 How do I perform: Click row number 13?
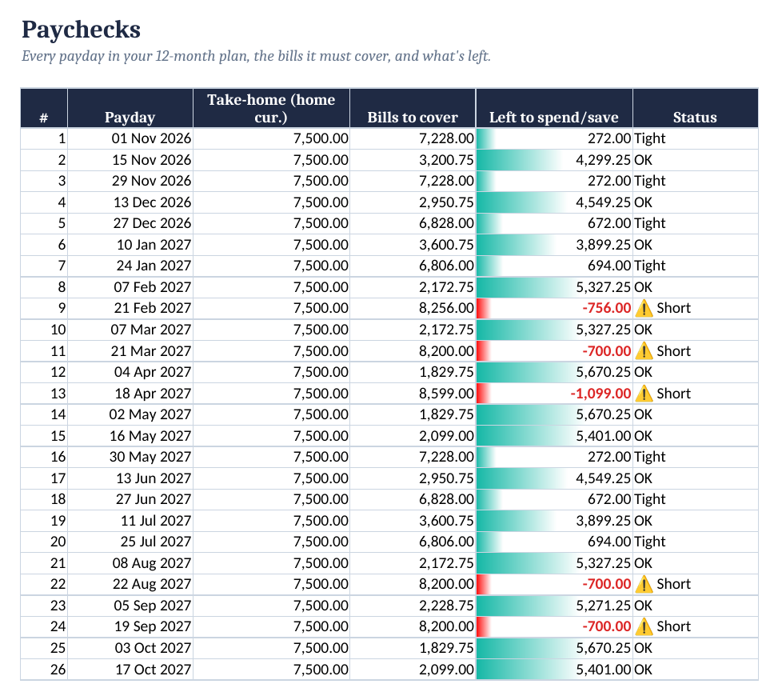click(x=58, y=394)
